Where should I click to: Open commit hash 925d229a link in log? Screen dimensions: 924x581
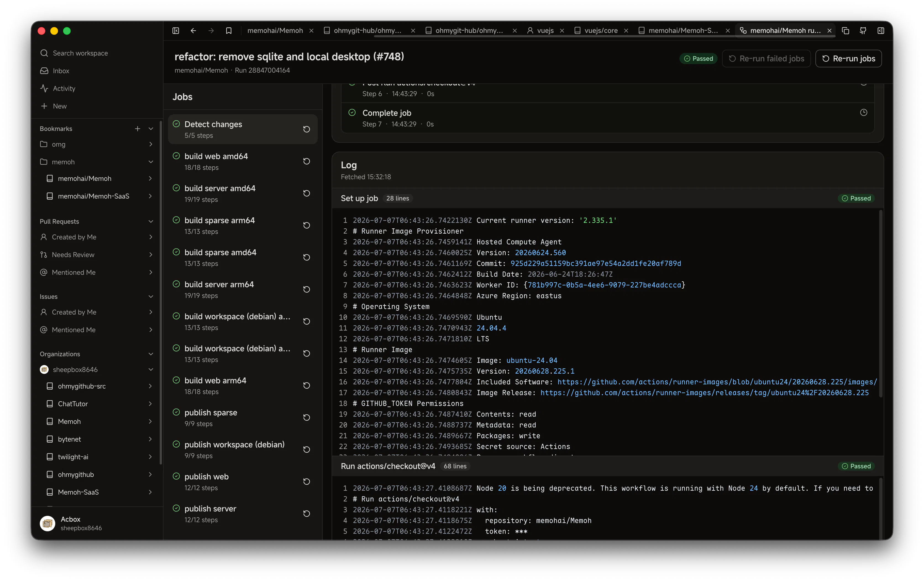pos(595,264)
